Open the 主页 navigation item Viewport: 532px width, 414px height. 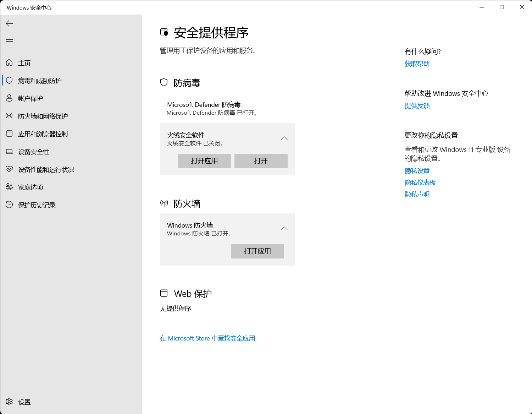[x=71, y=63]
